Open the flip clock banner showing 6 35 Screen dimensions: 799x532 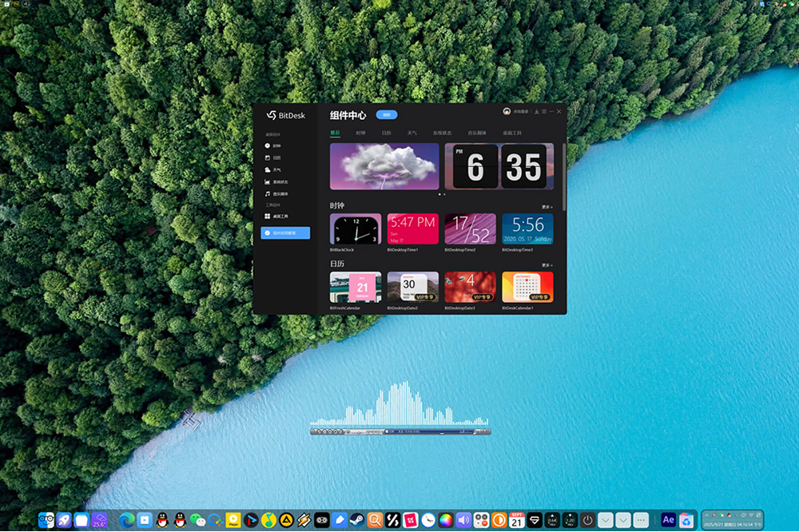coord(499,166)
